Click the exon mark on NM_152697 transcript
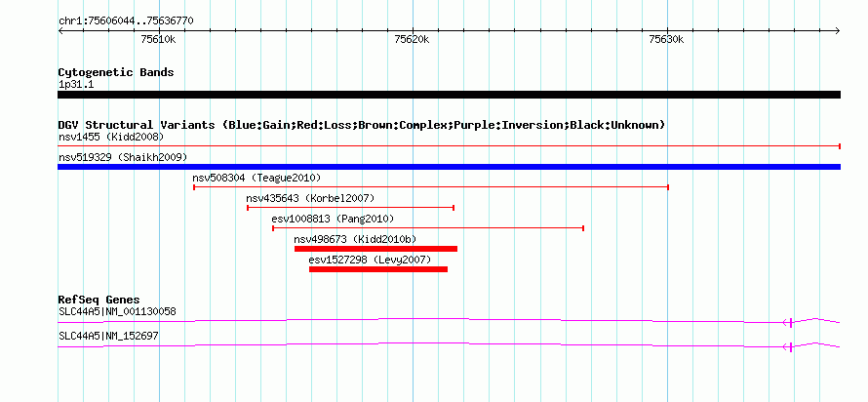Viewport: 868px width, 402px height. coord(791,347)
